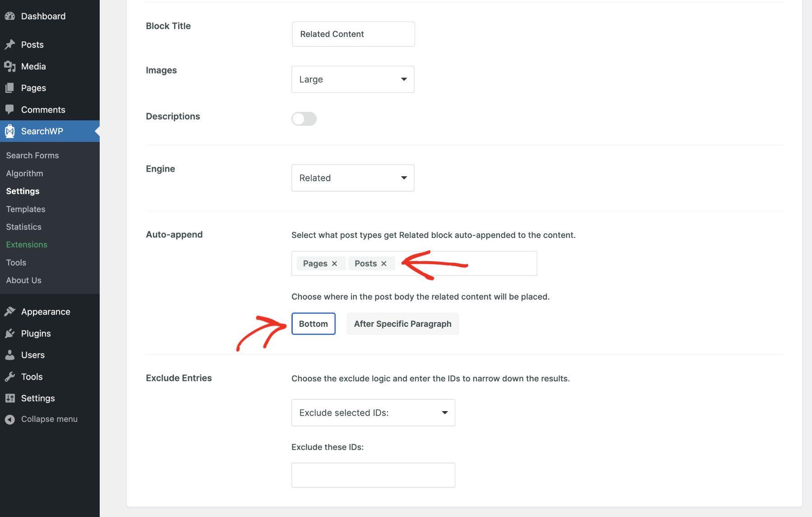Click the Auto-append label
The width and height of the screenshot is (812, 517).
(174, 234)
